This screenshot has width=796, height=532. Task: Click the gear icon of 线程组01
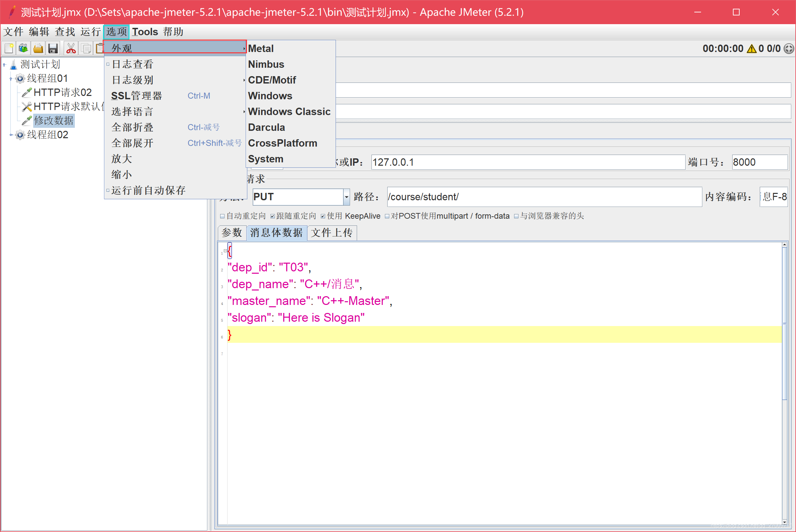click(x=20, y=79)
